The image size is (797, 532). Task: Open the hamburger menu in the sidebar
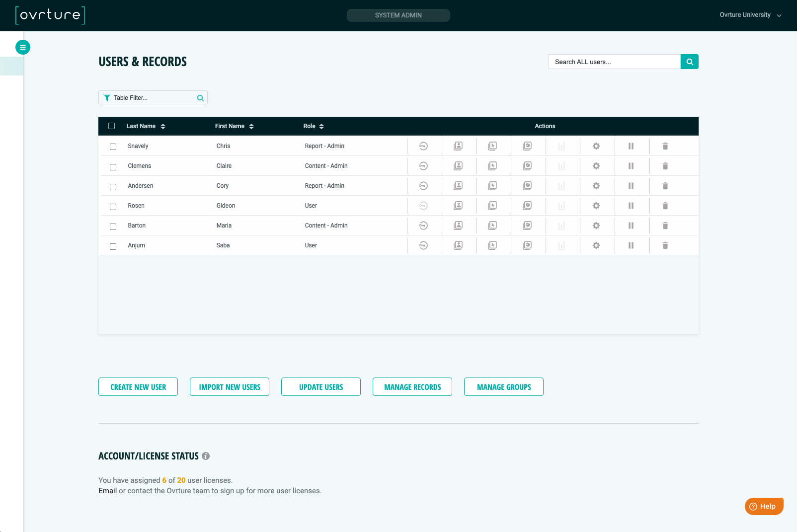pyautogui.click(x=23, y=47)
